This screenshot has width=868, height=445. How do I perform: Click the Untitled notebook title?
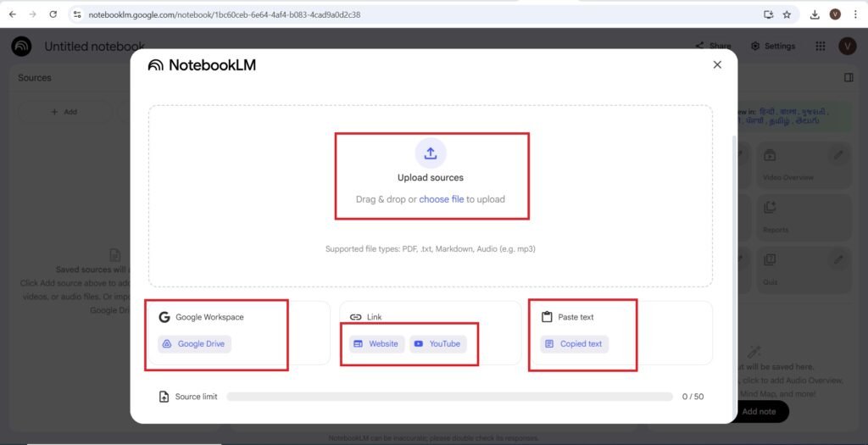tap(95, 47)
